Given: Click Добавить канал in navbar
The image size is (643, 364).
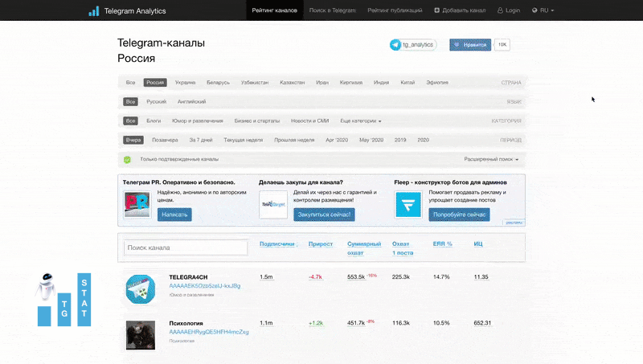Looking at the screenshot, I should [460, 10].
